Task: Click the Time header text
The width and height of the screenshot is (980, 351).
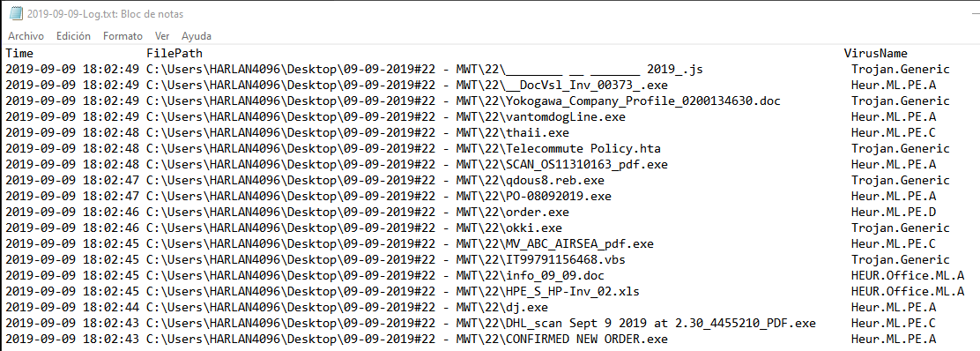Action: click(x=19, y=53)
